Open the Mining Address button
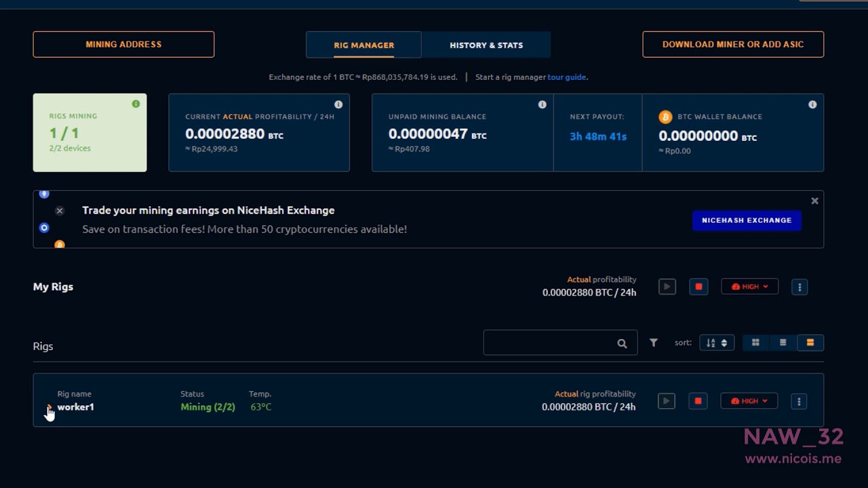The height and width of the screenshot is (488, 868). pos(123,45)
